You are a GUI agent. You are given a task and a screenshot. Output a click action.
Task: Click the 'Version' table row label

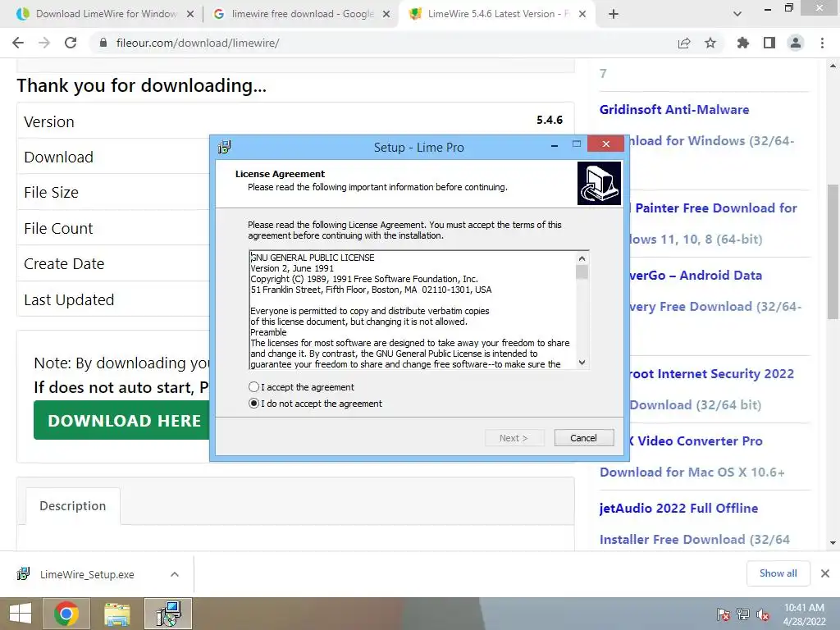tap(49, 121)
